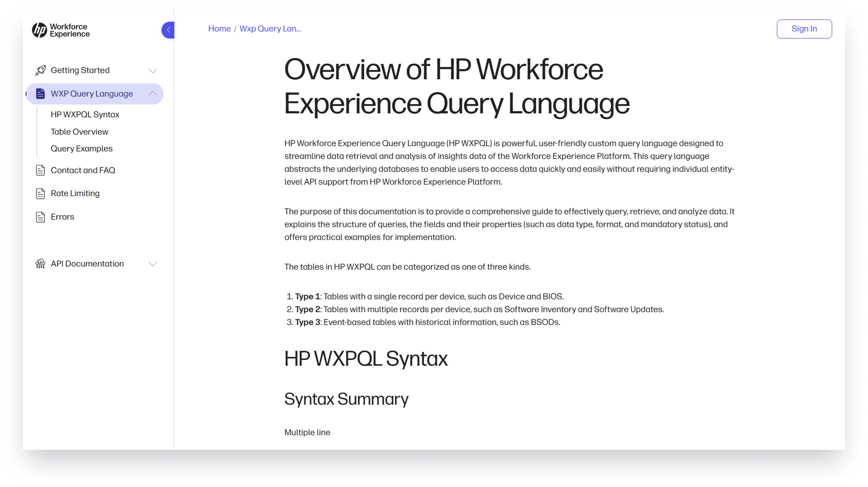Click the rocket icon for Getting Started
Image resolution: width=868 pixels, height=487 pixels.
coord(40,70)
